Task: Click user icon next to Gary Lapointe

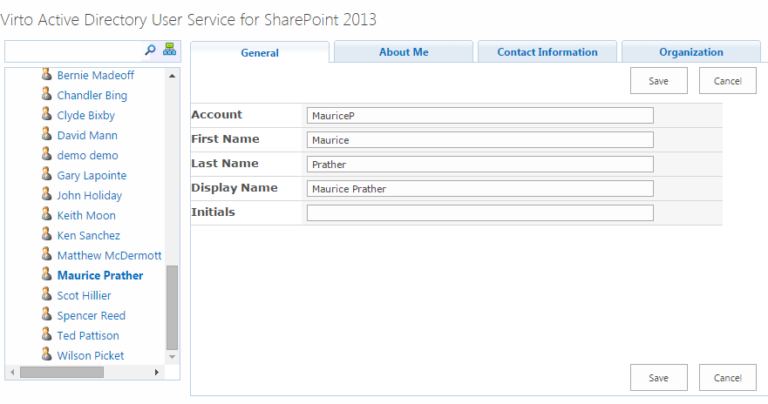Action: [46, 175]
